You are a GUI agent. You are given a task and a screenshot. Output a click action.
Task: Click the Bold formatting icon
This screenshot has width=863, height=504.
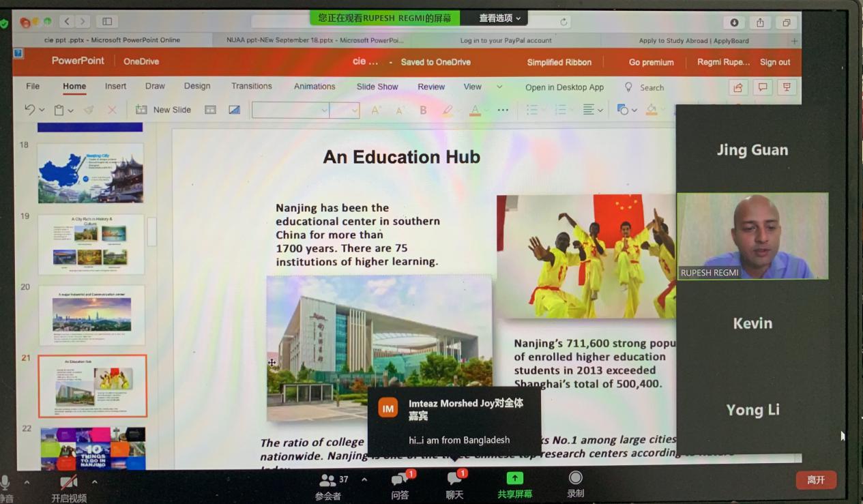click(423, 110)
